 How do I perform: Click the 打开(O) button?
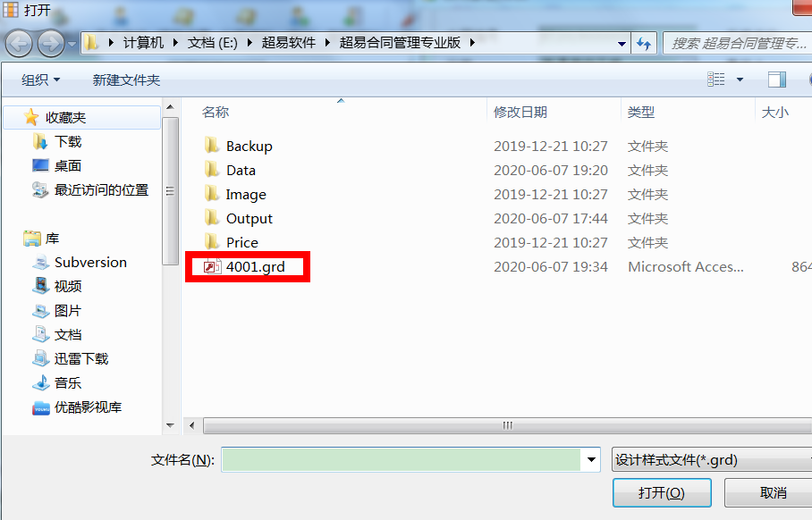661,492
